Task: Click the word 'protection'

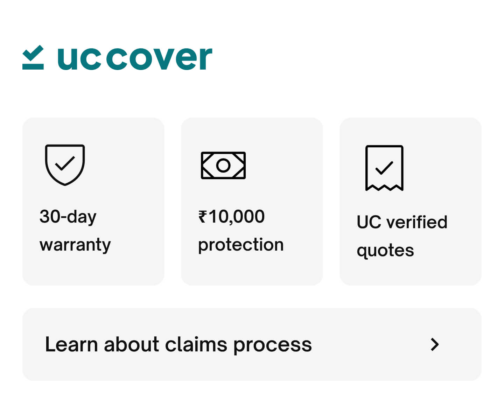Action: (x=241, y=245)
